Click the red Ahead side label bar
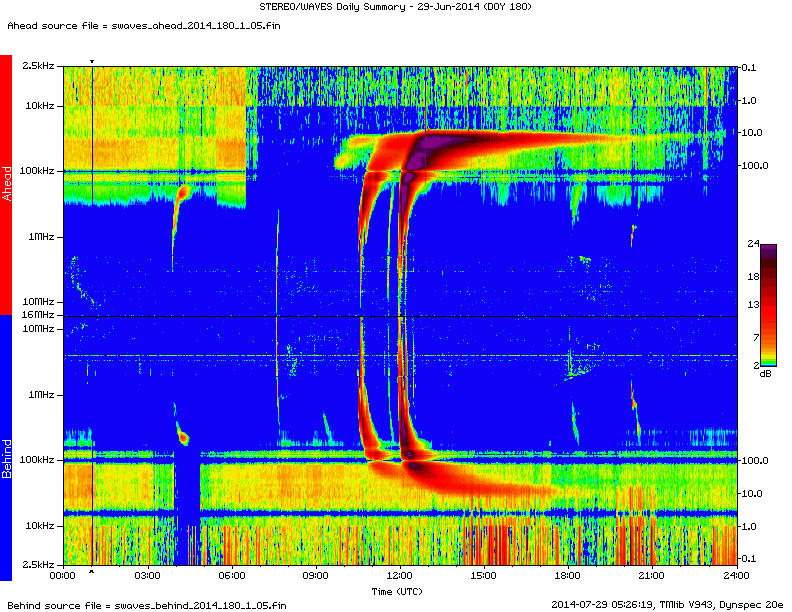 [x=6, y=184]
